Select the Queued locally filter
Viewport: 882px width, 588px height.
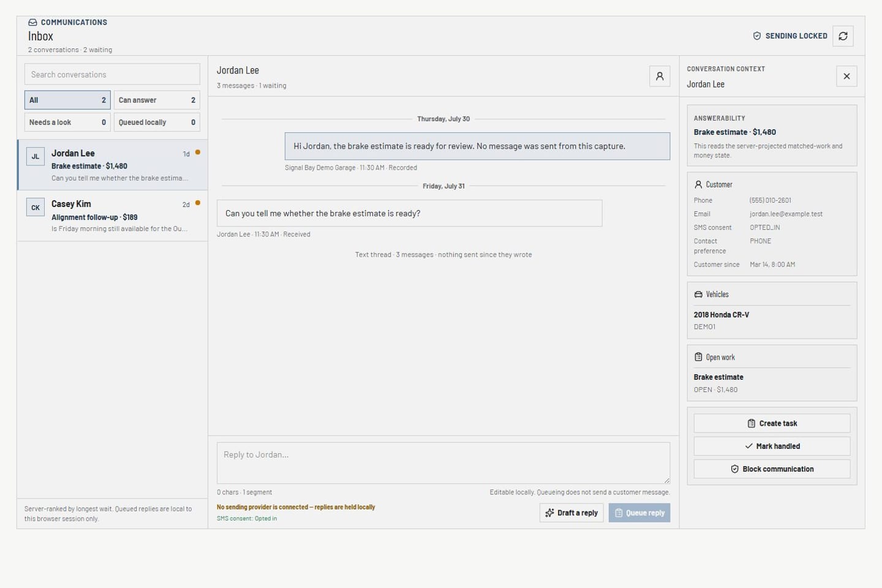point(157,123)
